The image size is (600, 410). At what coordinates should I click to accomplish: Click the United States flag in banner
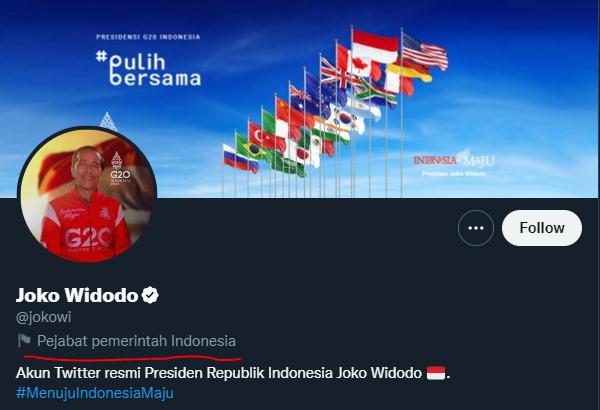(x=425, y=51)
